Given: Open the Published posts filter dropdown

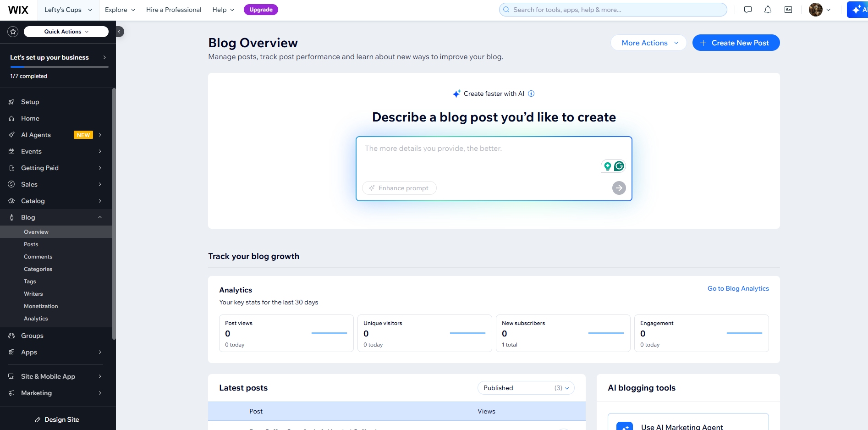Looking at the screenshot, I should (x=526, y=388).
